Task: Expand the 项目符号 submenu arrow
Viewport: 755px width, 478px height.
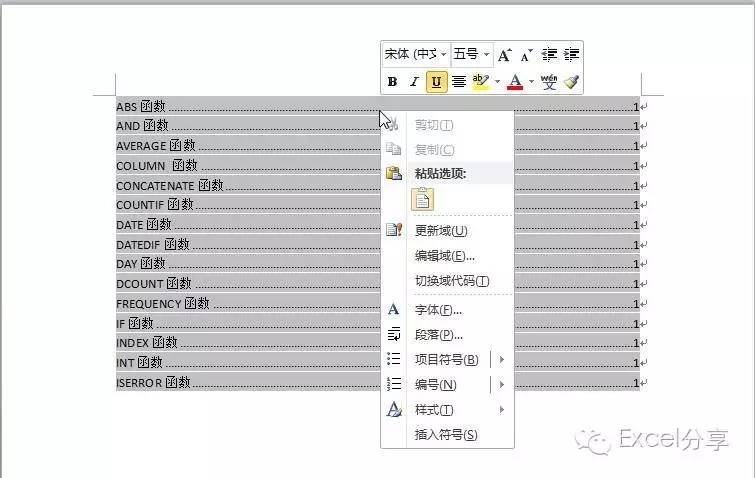Action: coord(502,360)
